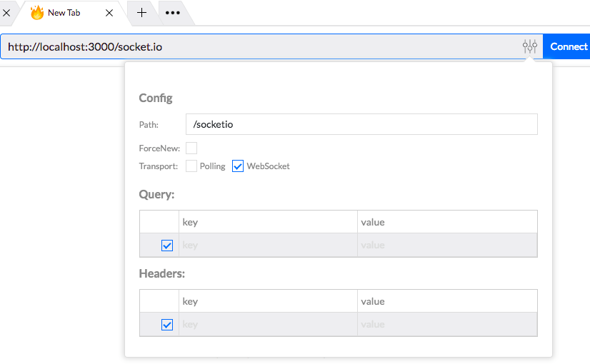Disable WebSocket transport checkbox

(239, 166)
